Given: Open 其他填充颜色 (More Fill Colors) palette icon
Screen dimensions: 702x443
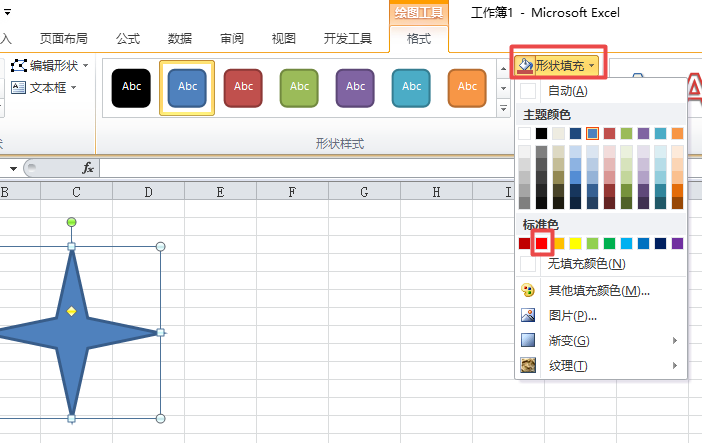Looking at the screenshot, I should coord(528,291).
